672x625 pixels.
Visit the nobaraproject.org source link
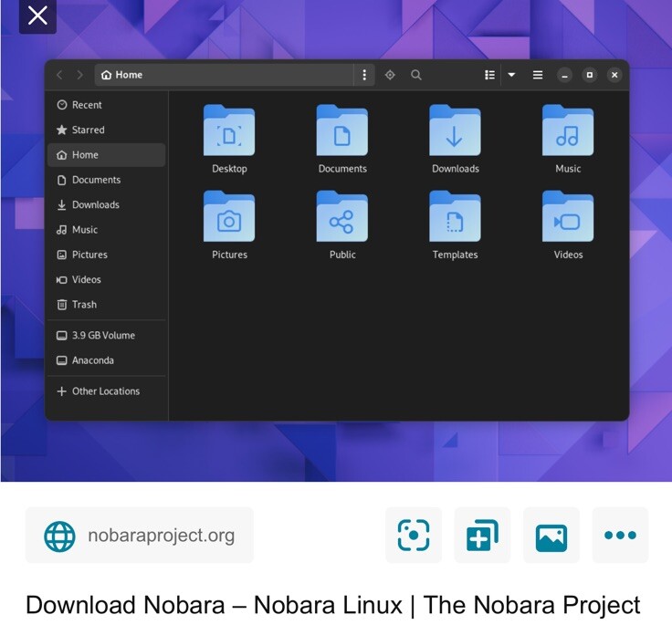click(140, 535)
